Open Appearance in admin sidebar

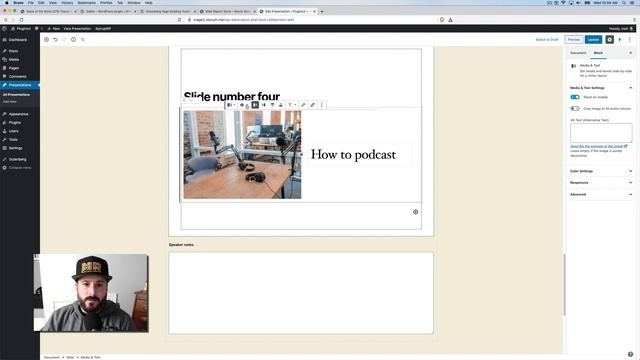point(18,114)
